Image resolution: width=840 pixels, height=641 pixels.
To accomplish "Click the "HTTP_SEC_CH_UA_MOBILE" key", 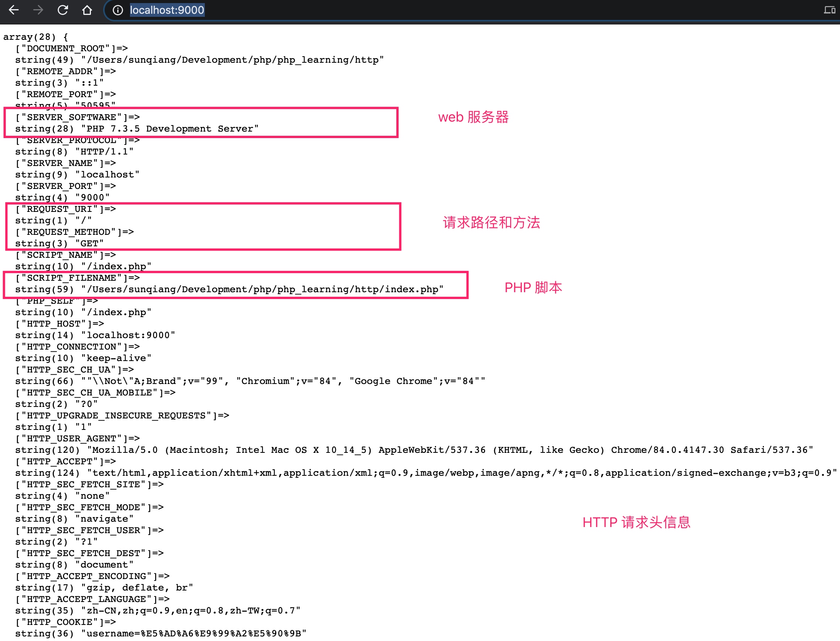I will coord(96,393).
